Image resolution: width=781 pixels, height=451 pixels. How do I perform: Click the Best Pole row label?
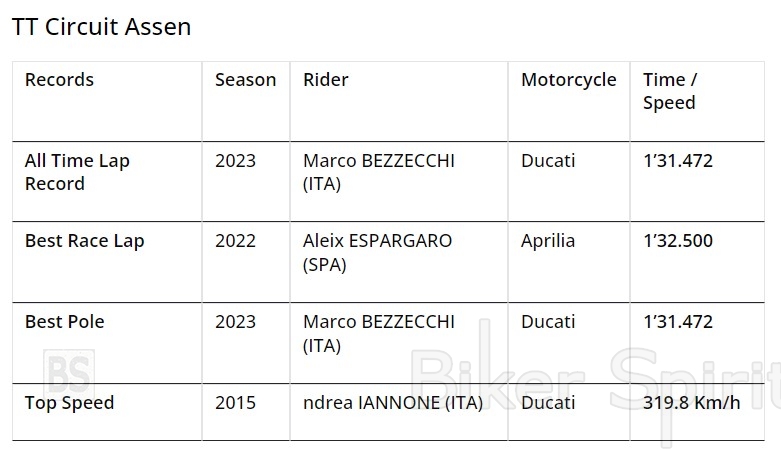pyautogui.click(x=64, y=322)
